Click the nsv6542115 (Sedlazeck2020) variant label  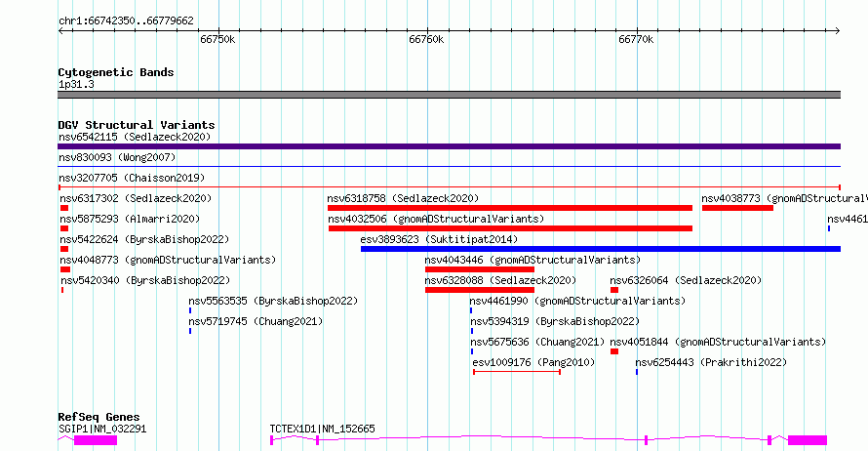135,137
